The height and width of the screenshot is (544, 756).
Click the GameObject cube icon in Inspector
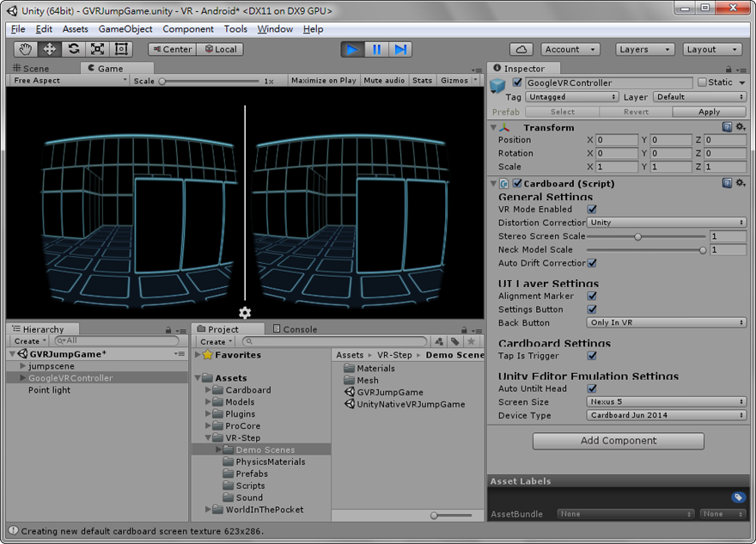pyautogui.click(x=497, y=86)
